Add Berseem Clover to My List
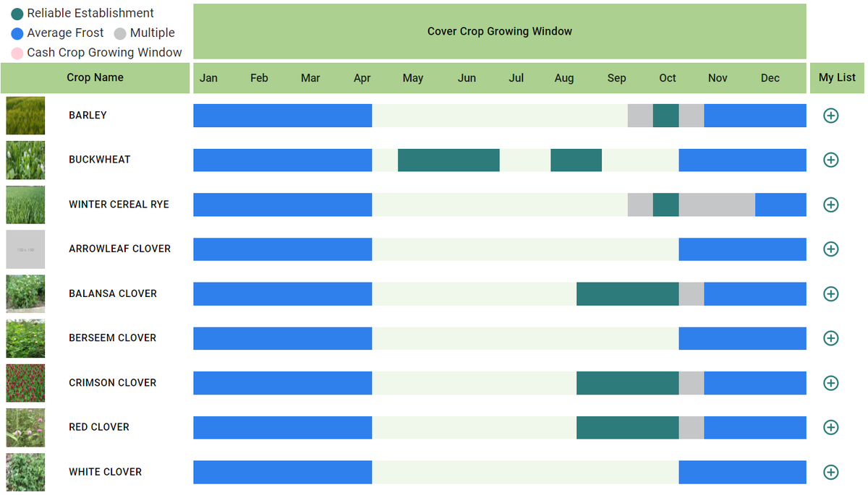 (830, 338)
